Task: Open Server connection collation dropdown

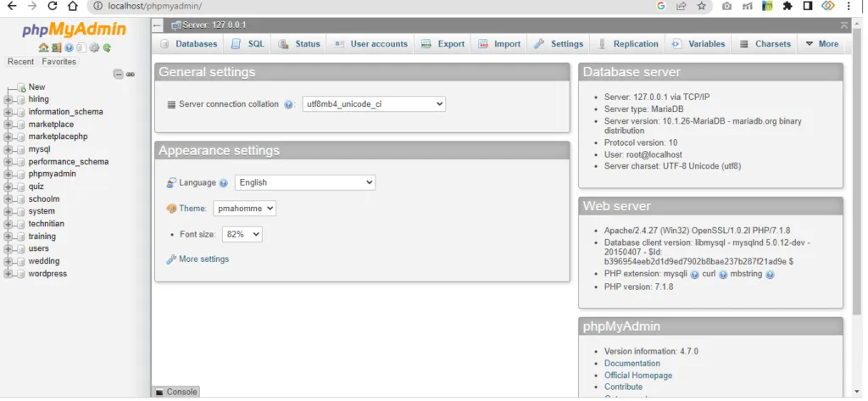Action: (x=374, y=104)
